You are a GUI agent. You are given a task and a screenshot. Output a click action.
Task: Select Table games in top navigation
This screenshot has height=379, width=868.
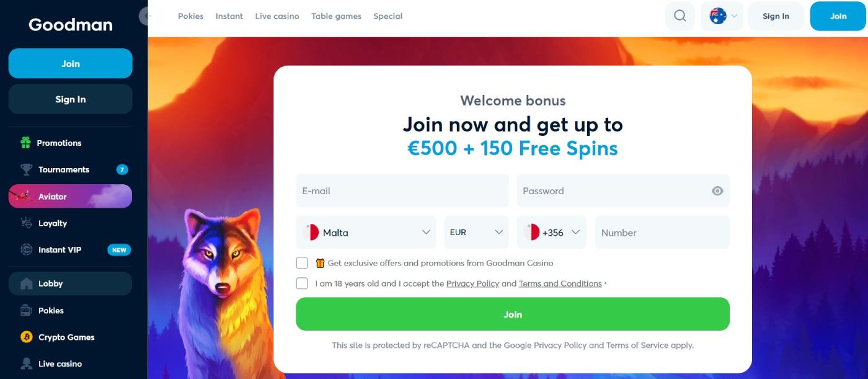pos(336,16)
